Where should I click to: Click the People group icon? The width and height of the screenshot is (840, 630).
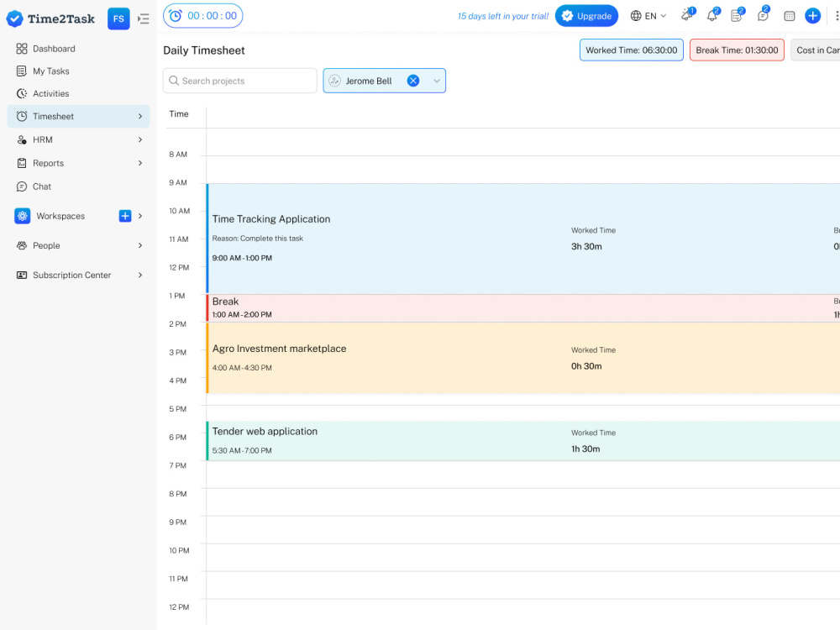tap(22, 245)
